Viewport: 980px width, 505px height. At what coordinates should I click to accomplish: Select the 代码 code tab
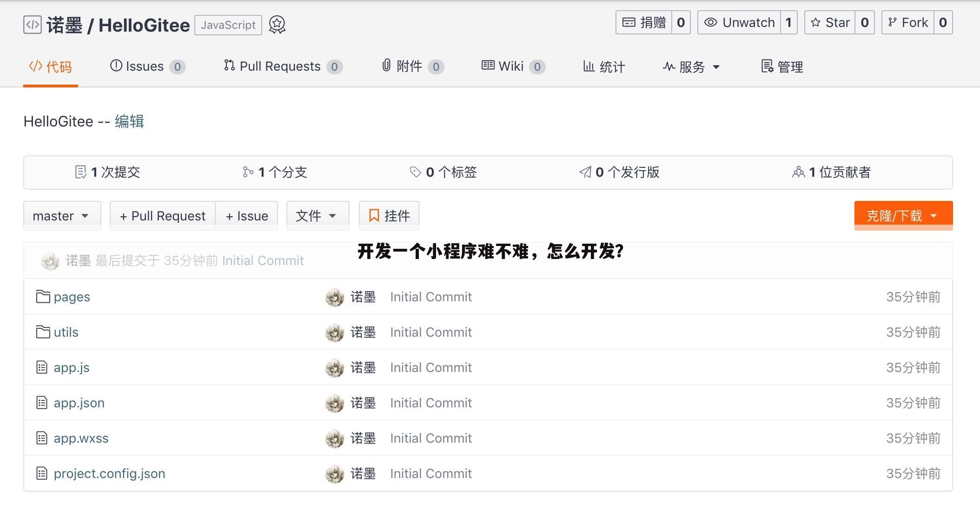[x=50, y=66]
